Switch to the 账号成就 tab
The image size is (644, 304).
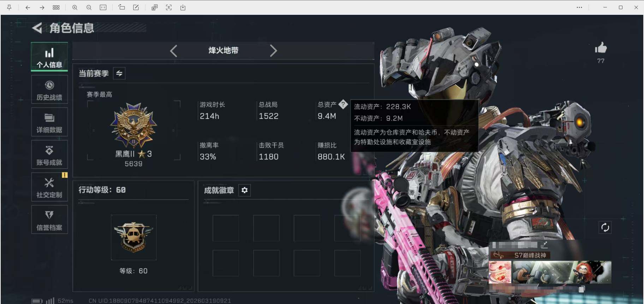pyautogui.click(x=49, y=155)
